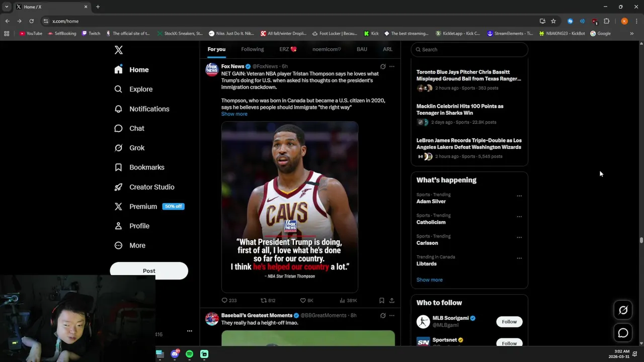Follow Sportsnet account

(x=509, y=343)
